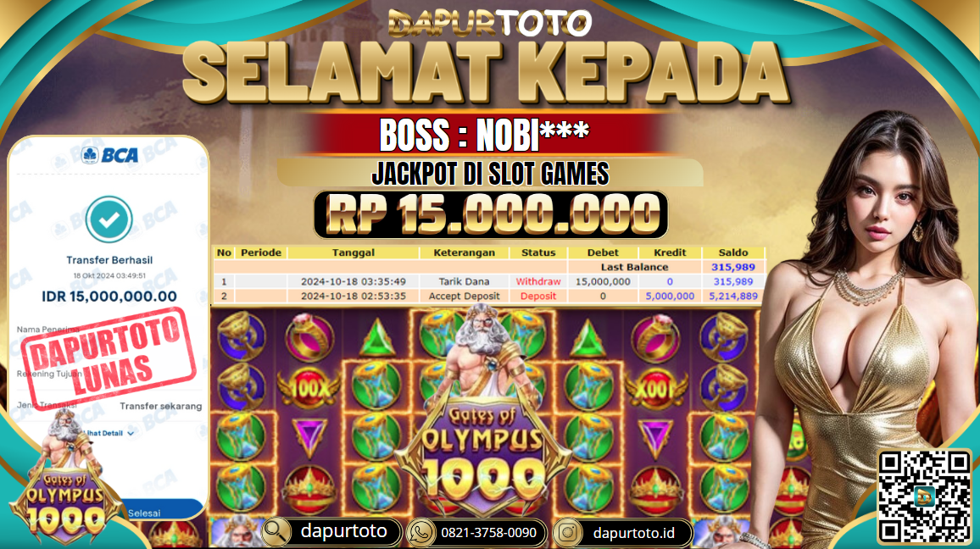This screenshot has width=980, height=549.
Task: Select the Accept Deposit row
Action: coord(488,296)
